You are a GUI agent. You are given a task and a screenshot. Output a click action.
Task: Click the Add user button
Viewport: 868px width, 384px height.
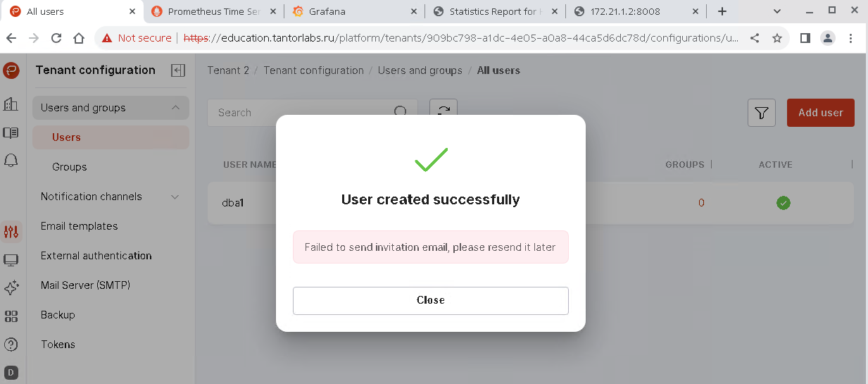[x=820, y=113]
